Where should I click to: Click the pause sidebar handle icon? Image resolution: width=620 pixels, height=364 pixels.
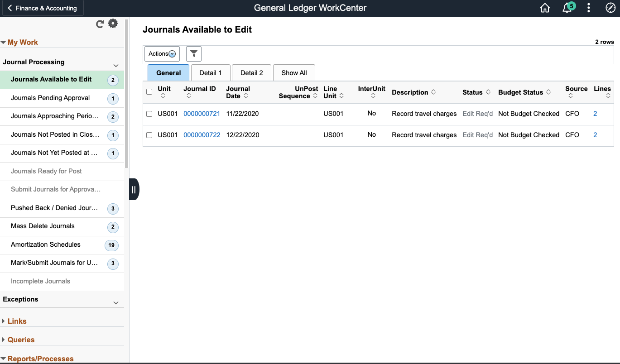[134, 189]
